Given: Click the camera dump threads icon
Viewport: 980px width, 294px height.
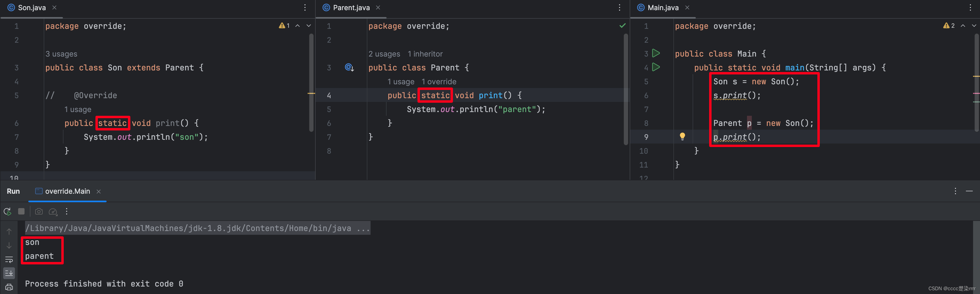Looking at the screenshot, I should point(39,211).
